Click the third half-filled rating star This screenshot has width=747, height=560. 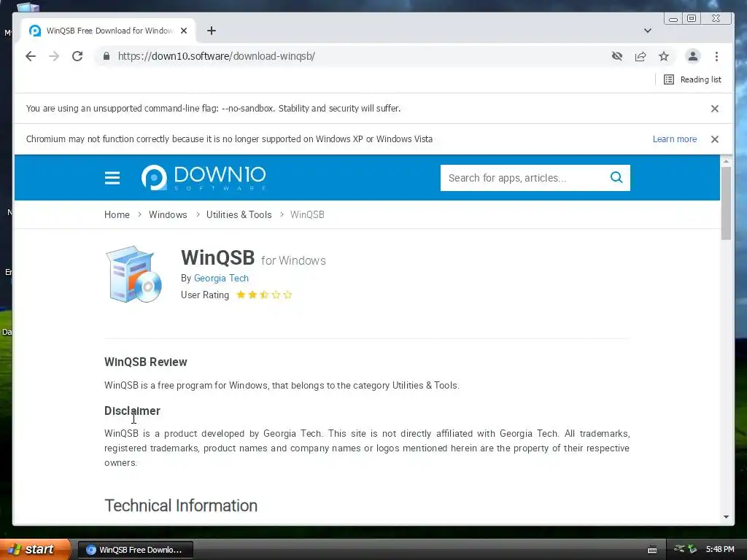click(x=264, y=295)
